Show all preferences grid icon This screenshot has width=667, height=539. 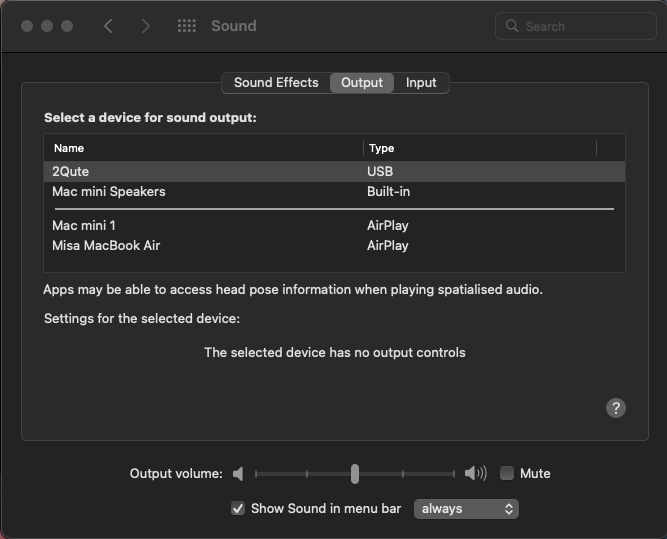[x=187, y=26]
